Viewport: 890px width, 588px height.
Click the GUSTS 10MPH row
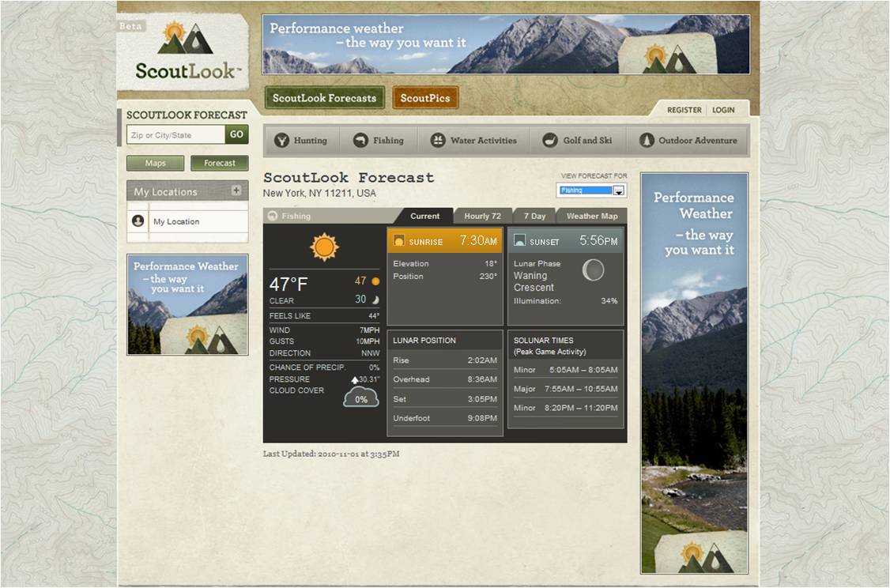coord(324,341)
